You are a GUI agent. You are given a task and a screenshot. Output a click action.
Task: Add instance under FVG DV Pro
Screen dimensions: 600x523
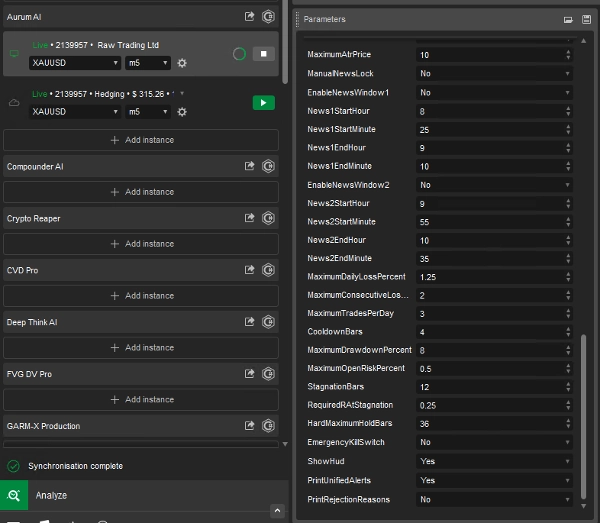141,399
